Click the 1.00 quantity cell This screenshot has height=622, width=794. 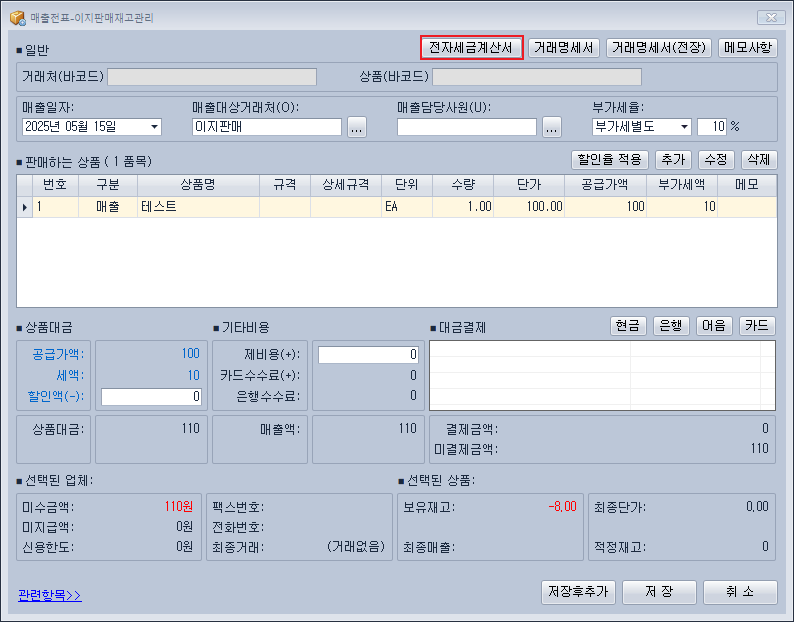[463, 207]
